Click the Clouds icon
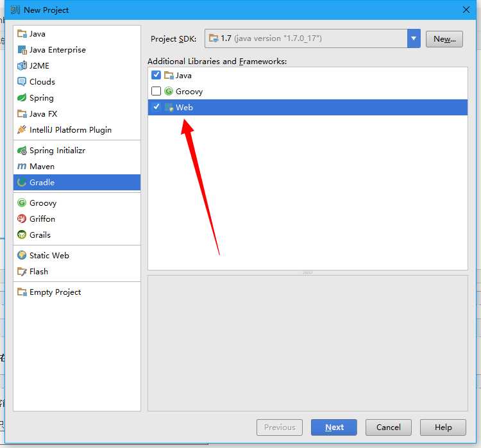This screenshot has height=448, width=481. pos(22,81)
